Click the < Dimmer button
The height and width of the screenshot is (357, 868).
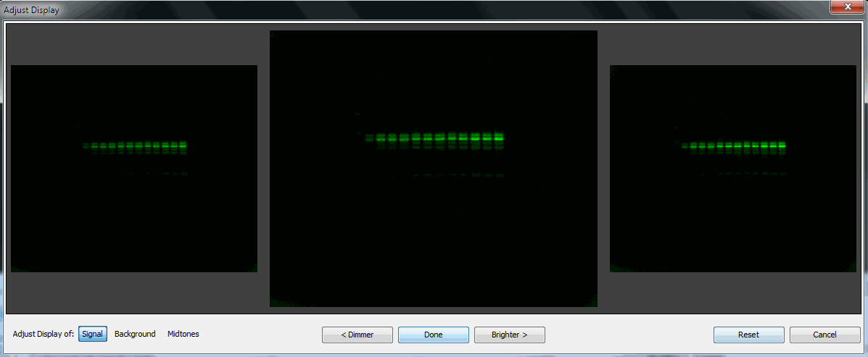pyautogui.click(x=357, y=335)
